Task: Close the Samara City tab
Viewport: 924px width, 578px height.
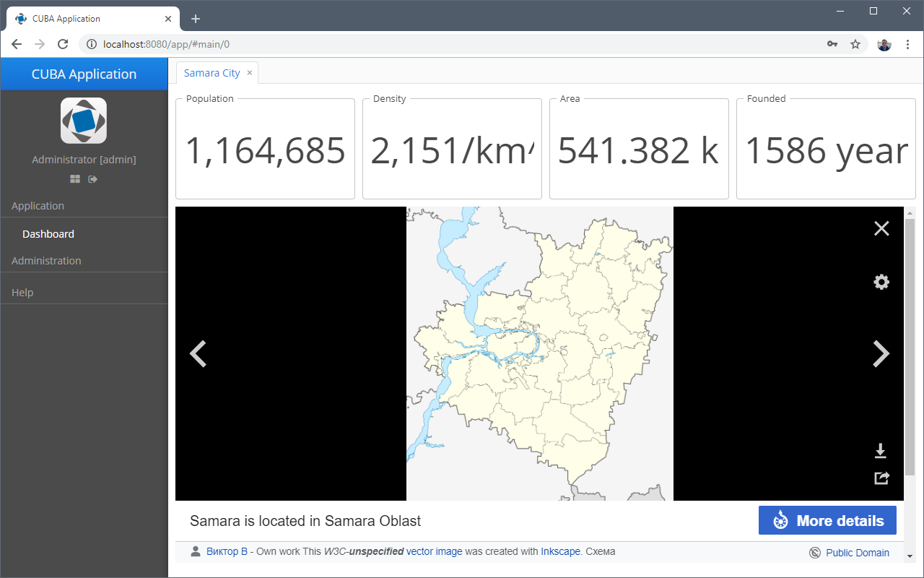Action: click(x=250, y=73)
